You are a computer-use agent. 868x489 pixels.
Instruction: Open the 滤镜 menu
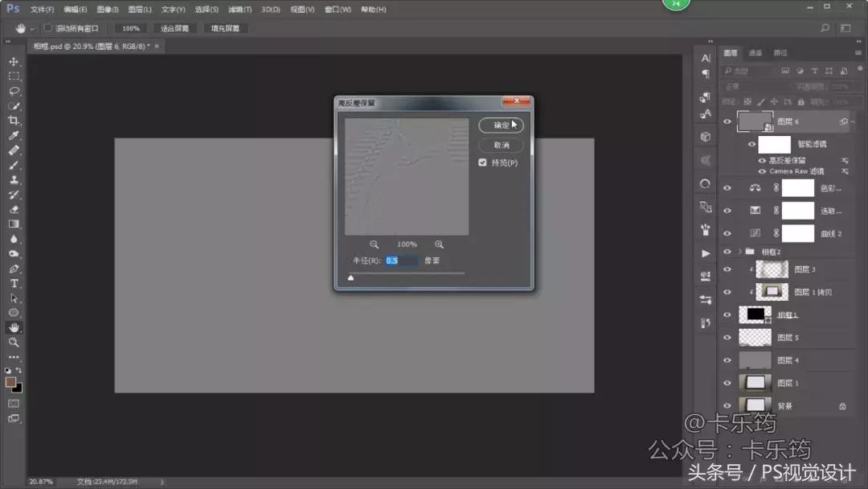tap(240, 9)
